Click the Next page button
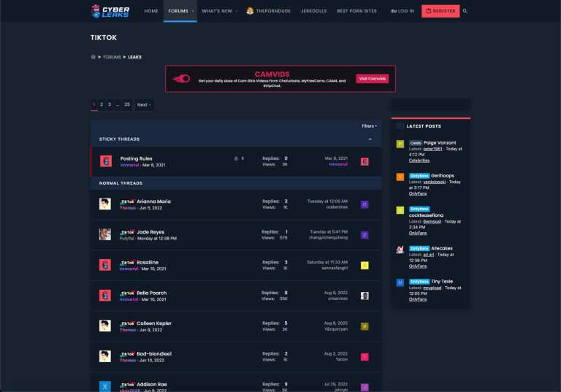This screenshot has width=561, height=392. [144, 104]
